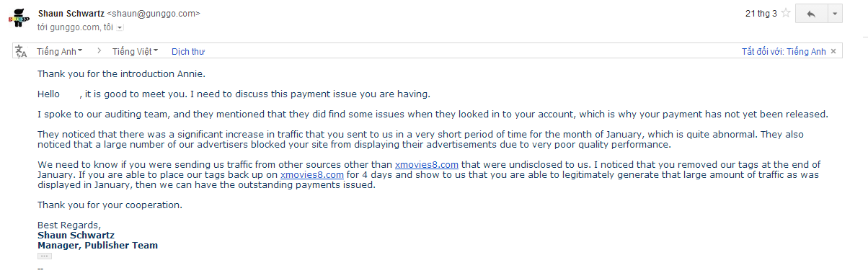The image size is (868, 273).
Task: Open the Tiếng Anh source language dropdown
Action: tap(60, 51)
